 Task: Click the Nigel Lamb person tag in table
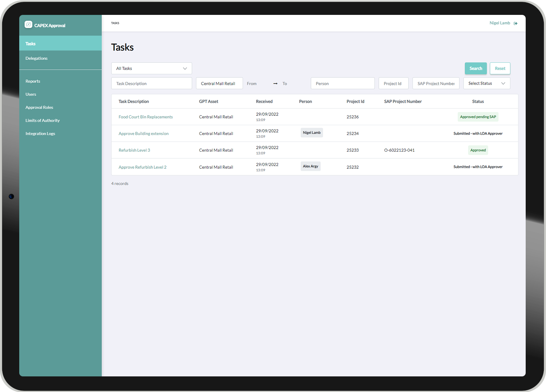point(312,132)
